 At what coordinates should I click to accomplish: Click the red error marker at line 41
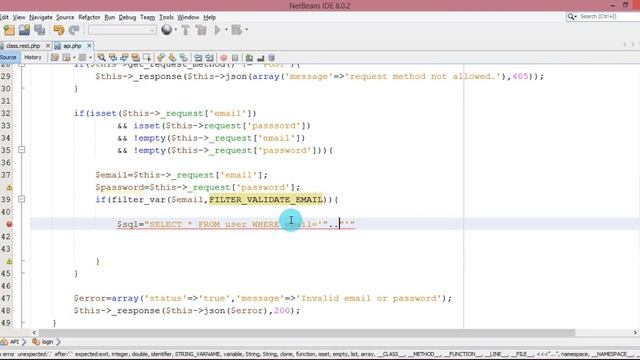(x=9, y=224)
